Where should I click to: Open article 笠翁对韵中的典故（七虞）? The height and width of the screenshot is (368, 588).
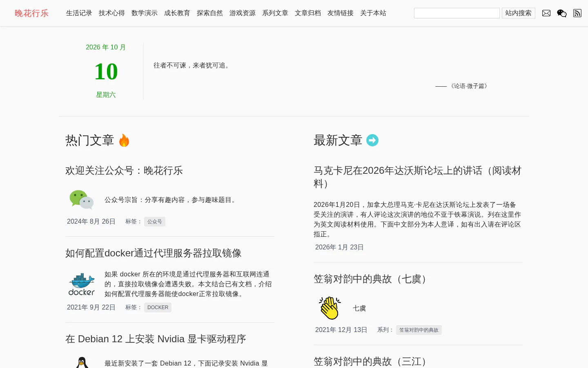[372, 279]
